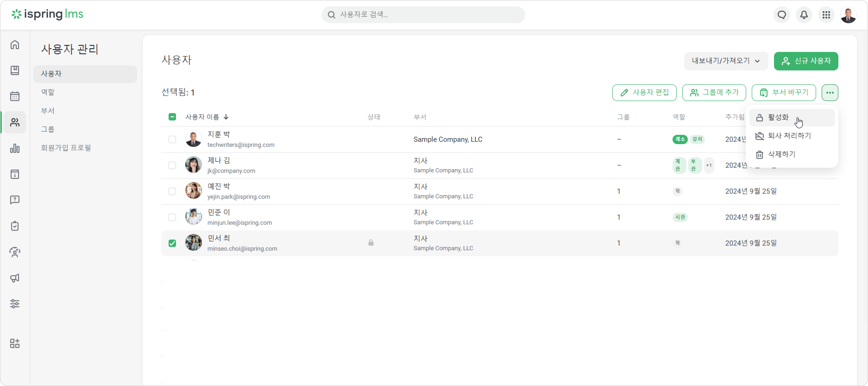Image resolution: width=868 pixels, height=386 pixels.
Task: Open the user 민준 이 by name
Action: pos(219,212)
